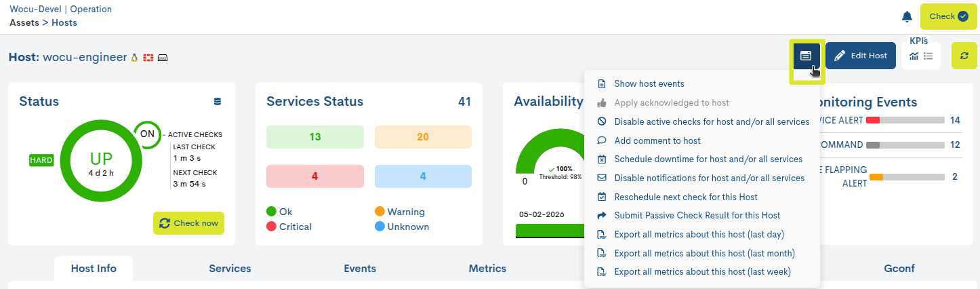Click the red firewall icon beside hostname
Viewport: 980px width, 289px height.
point(148,58)
